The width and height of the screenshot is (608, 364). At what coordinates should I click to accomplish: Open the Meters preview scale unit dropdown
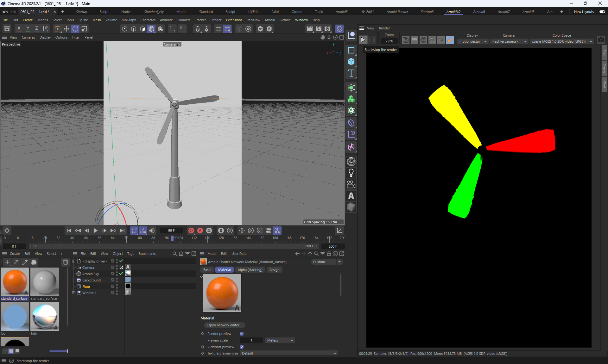[x=280, y=340]
